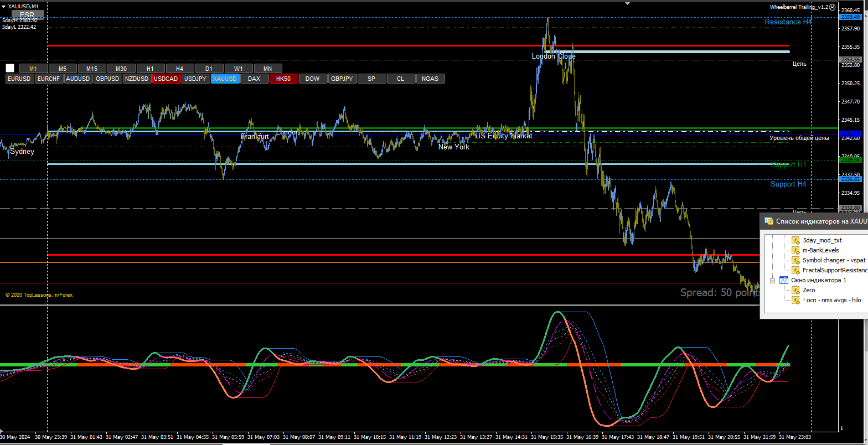Image resolution: width=868 pixels, height=445 pixels.
Task: Switch to the H4 timeframe
Action: pos(179,69)
